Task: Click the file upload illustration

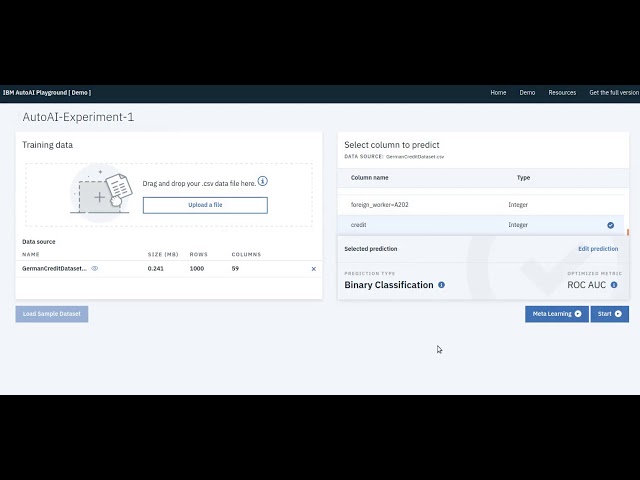Action: (x=101, y=192)
